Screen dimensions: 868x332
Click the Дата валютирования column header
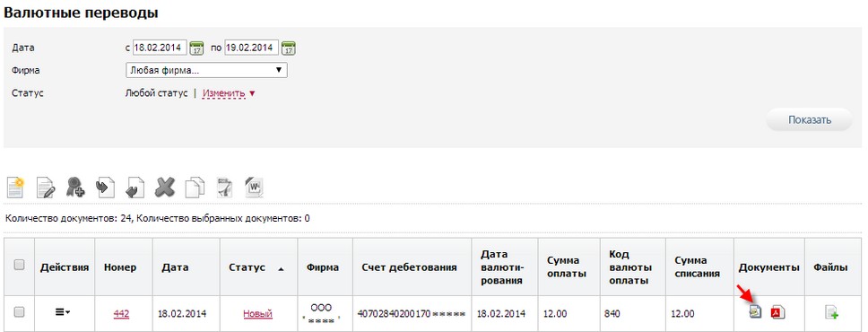(x=501, y=267)
